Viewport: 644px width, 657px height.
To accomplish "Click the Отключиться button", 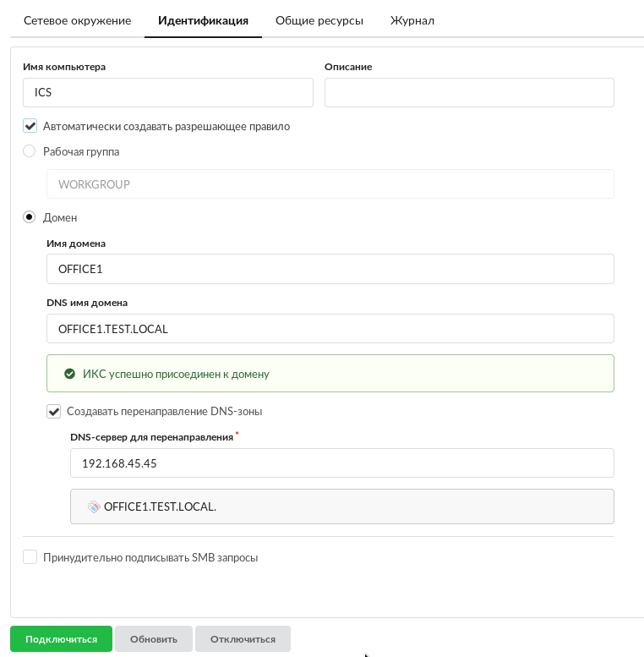I will point(243,639).
